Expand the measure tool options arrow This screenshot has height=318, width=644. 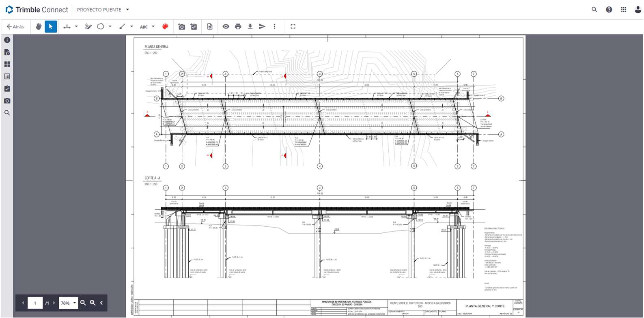point(76,27)
